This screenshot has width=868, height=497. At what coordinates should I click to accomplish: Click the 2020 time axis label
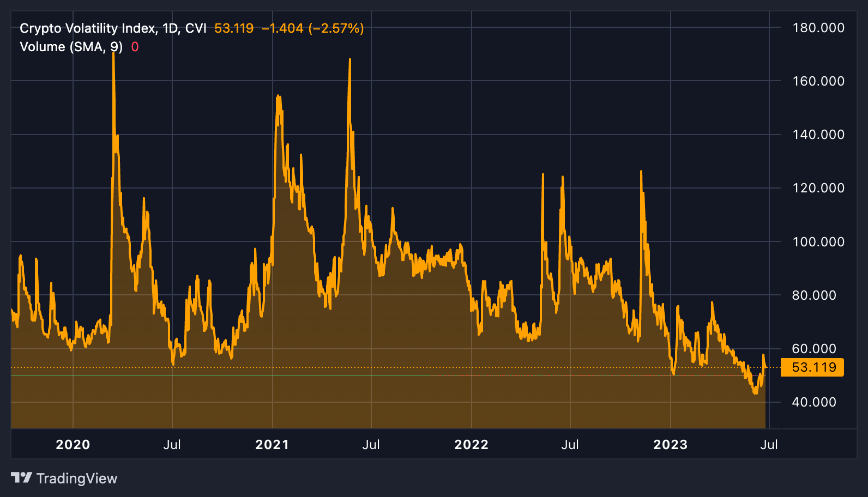coord(73,445)
